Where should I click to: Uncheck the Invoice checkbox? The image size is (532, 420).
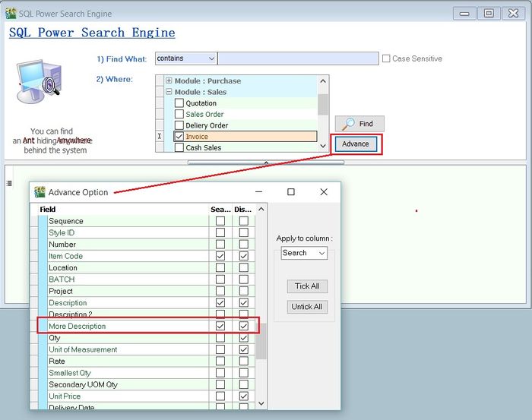pos(179,137)
